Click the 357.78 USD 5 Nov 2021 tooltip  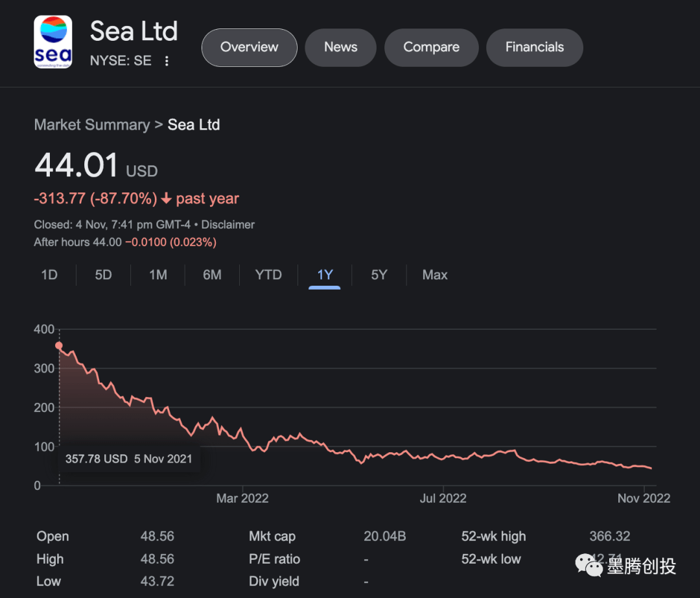click(x=128, y=459)
